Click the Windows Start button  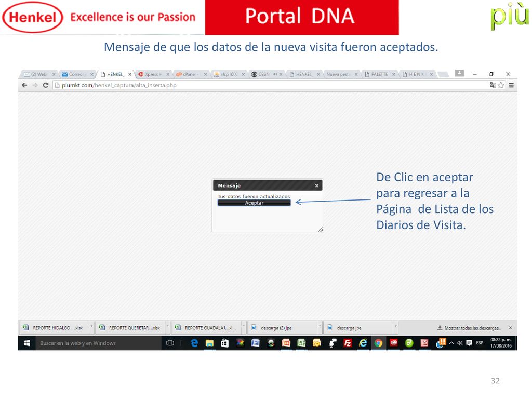click(x=27, y=343)
